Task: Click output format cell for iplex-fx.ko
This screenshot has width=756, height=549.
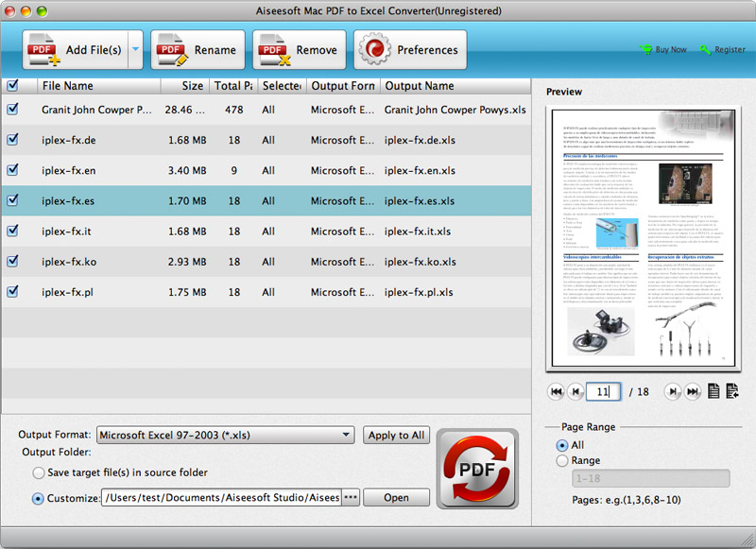Action: pos(342,262)
